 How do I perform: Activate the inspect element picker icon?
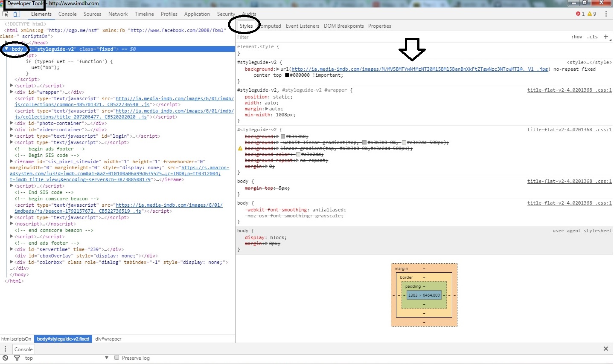pos(6,14)
